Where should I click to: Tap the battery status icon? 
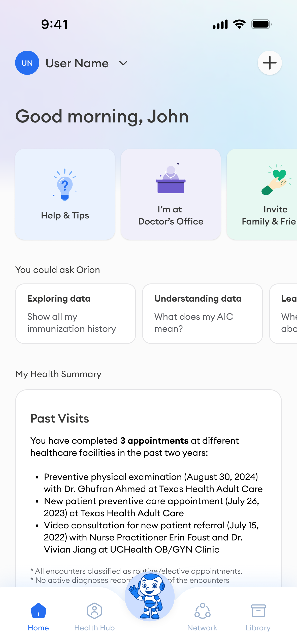(261, 24)
